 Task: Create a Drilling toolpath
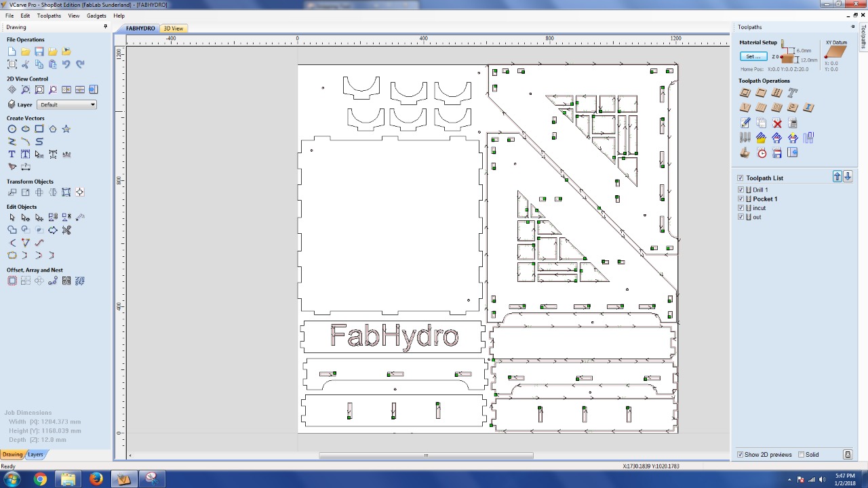[776, 93]
